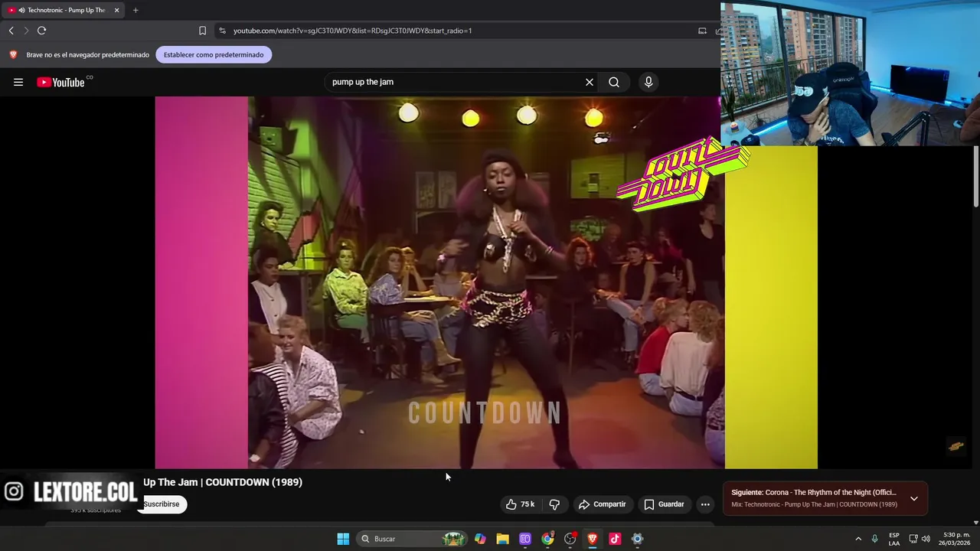Go forward with the browser arrow
This screenshot has height=551, width=980.
click(x=25, y=31)
